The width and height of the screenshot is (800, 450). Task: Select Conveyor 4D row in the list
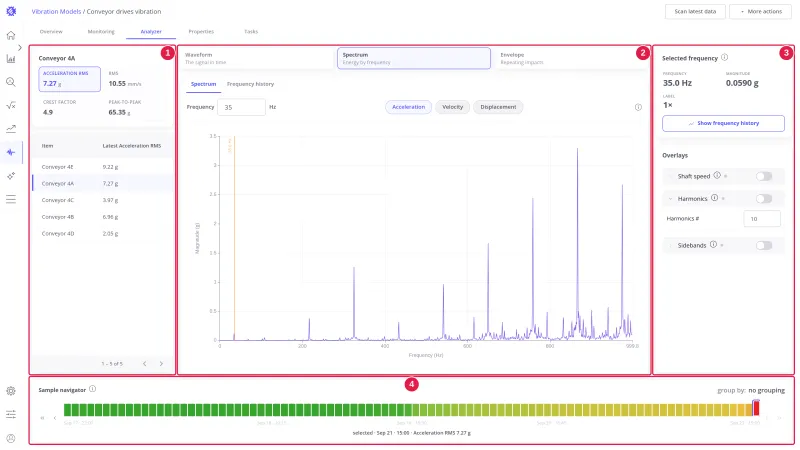[103, 234]
